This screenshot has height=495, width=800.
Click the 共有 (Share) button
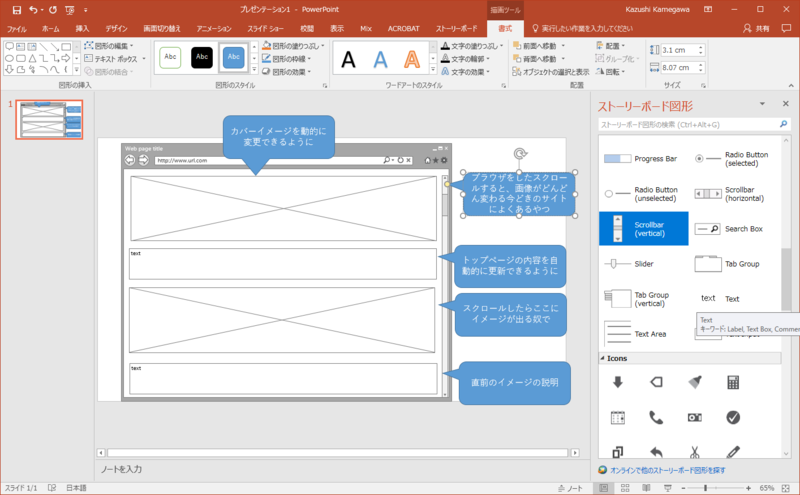coord(756,29)
